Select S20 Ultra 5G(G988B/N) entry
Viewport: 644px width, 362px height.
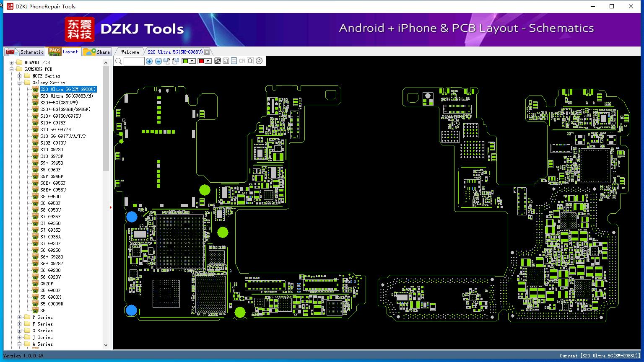point(67,96)
